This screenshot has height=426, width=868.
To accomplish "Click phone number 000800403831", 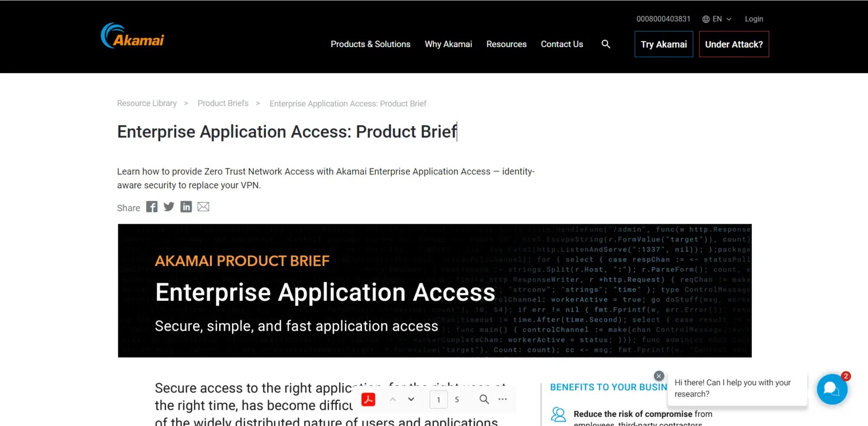I will pos(663,19).
